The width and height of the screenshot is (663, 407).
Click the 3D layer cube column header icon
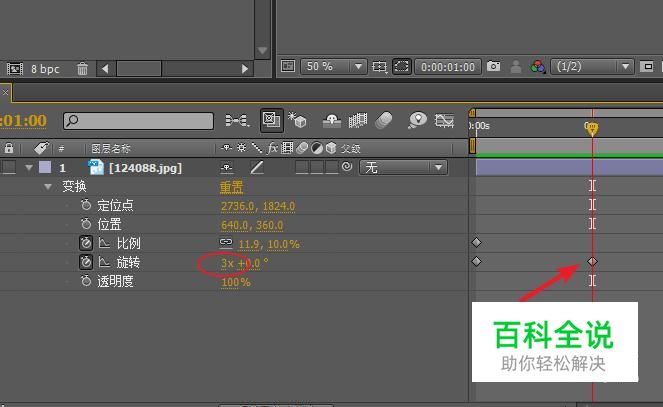(331, 148)
